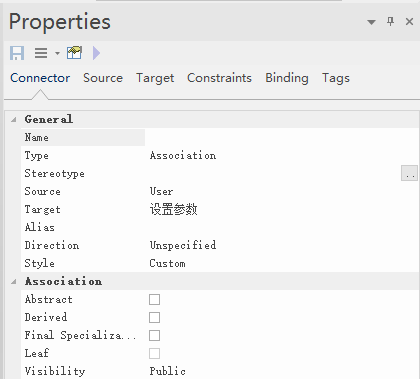Enable the Abstract checkbox
This screenshot has height=379, width=420.
154,299
